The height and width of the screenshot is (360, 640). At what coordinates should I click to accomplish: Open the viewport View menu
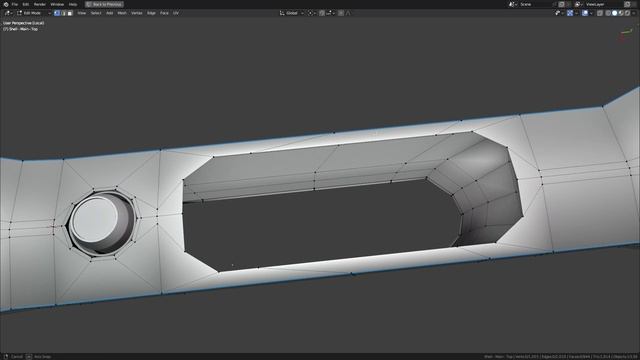pyautogui.click(x=82, y=13)
